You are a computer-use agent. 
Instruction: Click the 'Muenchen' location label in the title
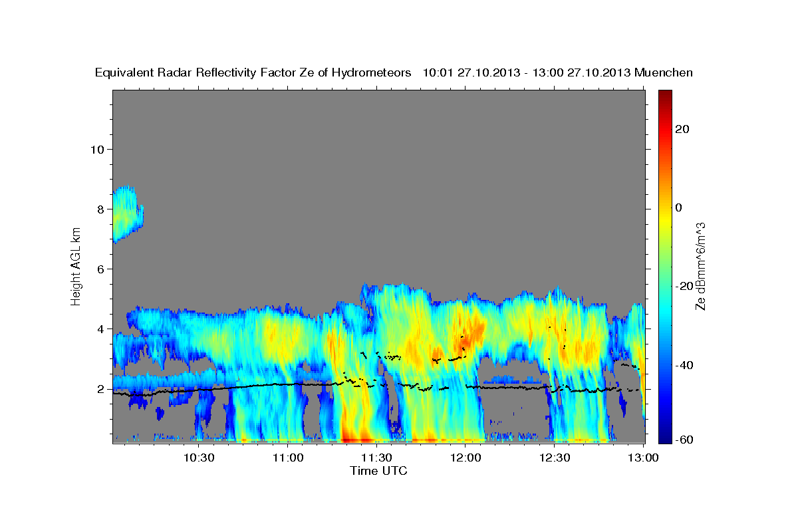coord(664,72)
